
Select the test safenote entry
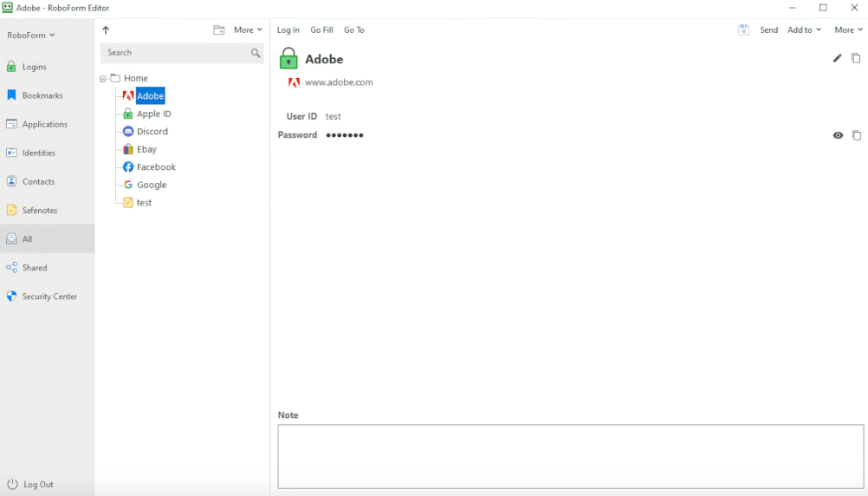(x=144, y=202)
